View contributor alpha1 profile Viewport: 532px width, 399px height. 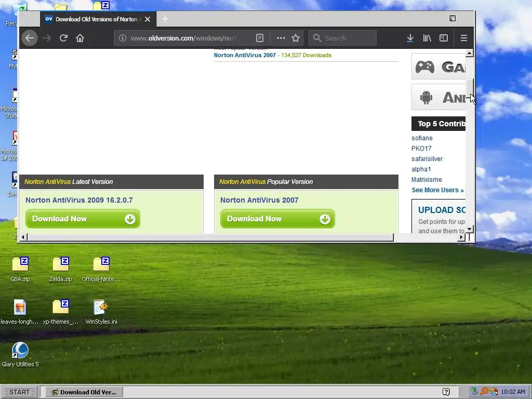[x=421, y=169]
